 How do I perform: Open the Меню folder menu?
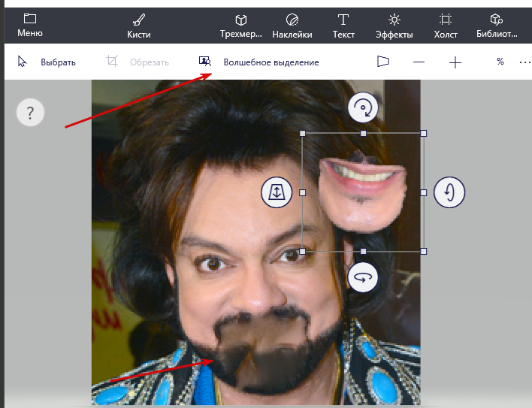coord(30,25)
